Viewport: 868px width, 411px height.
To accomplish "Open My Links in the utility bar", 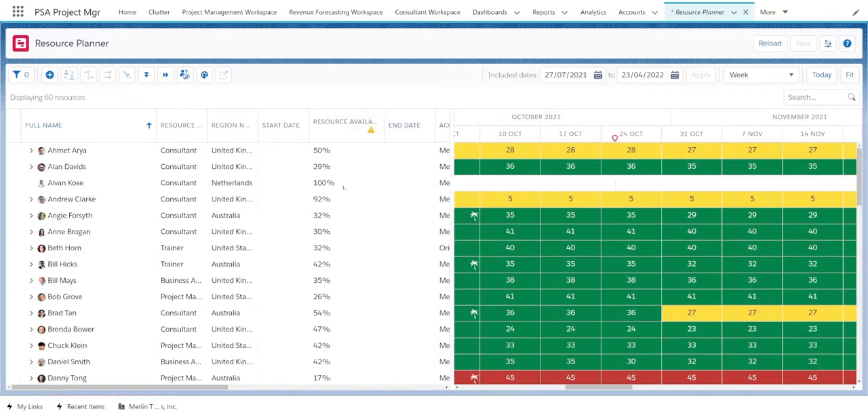I will 24,406.
